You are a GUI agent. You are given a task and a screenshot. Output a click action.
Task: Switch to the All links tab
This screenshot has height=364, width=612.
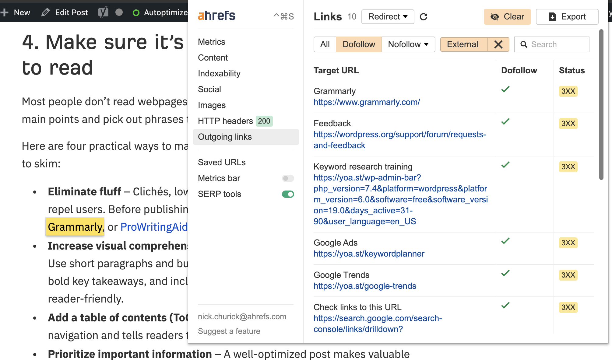click(325, 44)
